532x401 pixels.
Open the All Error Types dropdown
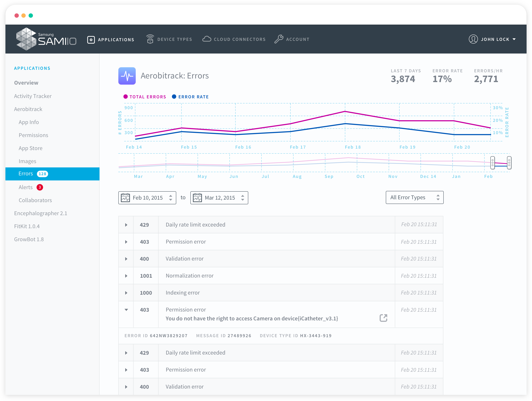(x=414, y=197)
